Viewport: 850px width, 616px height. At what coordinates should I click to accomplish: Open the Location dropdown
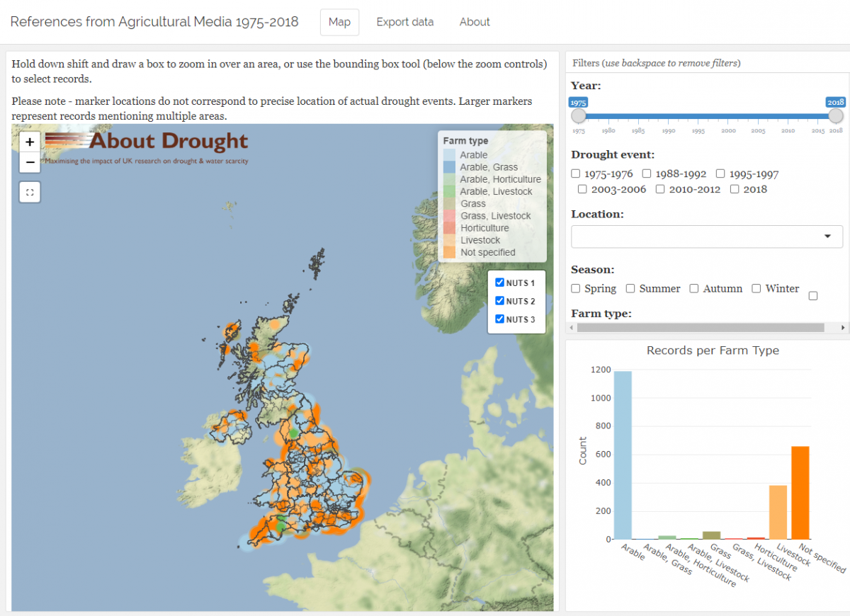pos(698,236)
